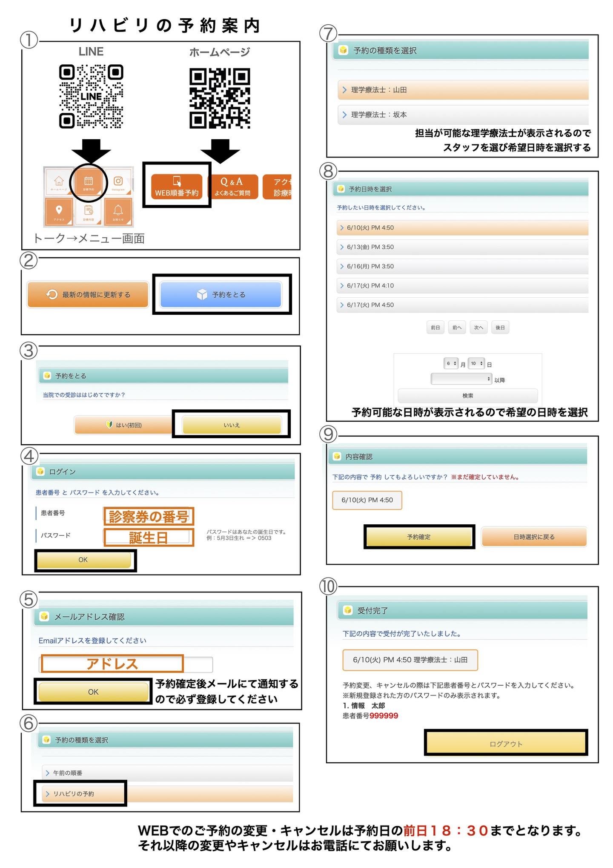Click the 患者番号 input field
The width and height of the screenshot is (613, 868).
tap(149, 516)
